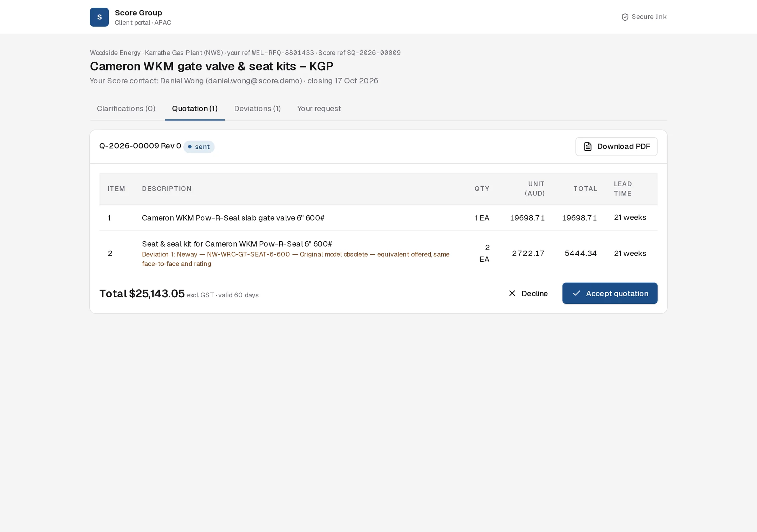Click reference WEL-RFQ-8801433

pyautogui.click(x=283, y=53)
